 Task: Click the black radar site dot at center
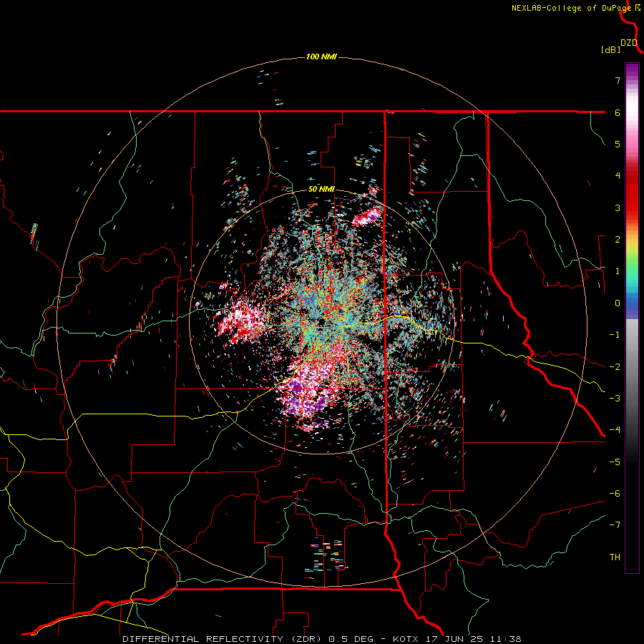tap(323, 321)
